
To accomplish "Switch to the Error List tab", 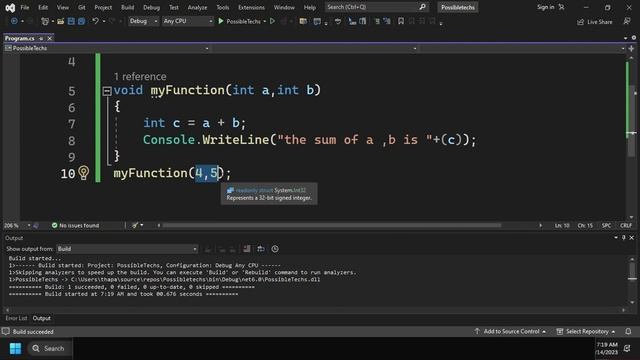I will click(x=16, y=318).
